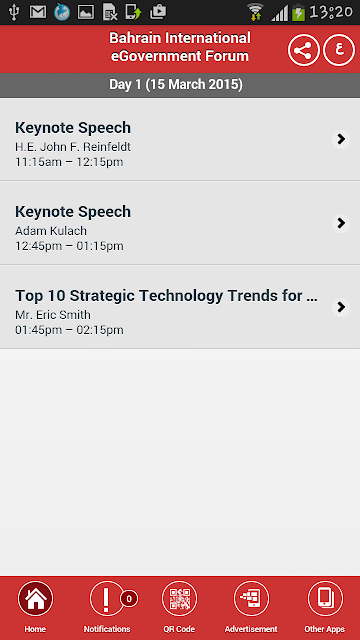Launch the QR Code scanner icon
This screenshot has height=640, width=360.
[179, 598]
